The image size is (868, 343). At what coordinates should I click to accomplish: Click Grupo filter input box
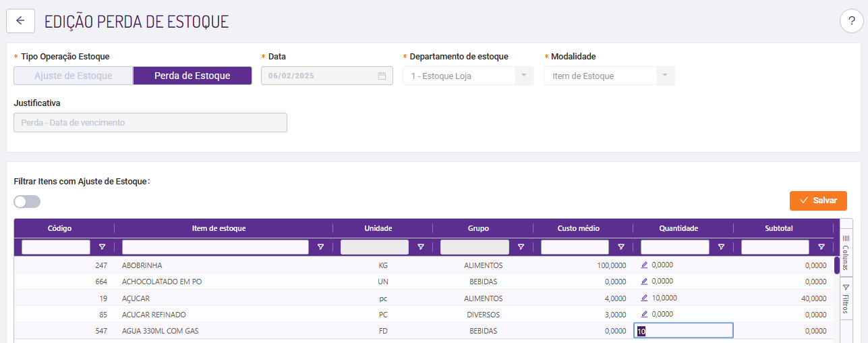(475, 247)
